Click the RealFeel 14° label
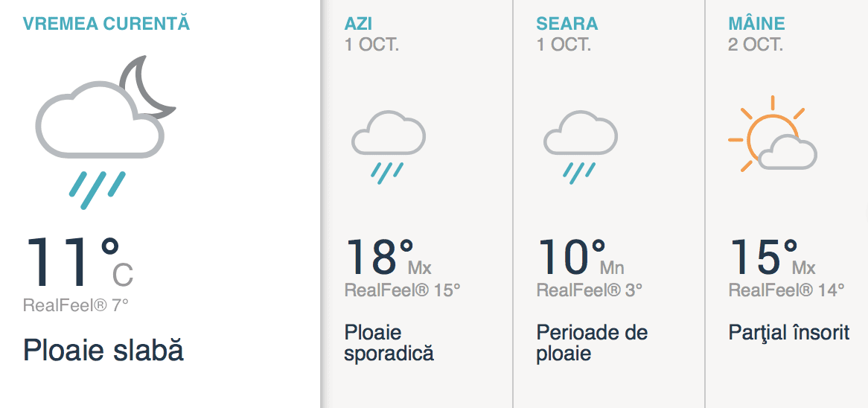Screen dimensions: 868x408 pos(787,290)
